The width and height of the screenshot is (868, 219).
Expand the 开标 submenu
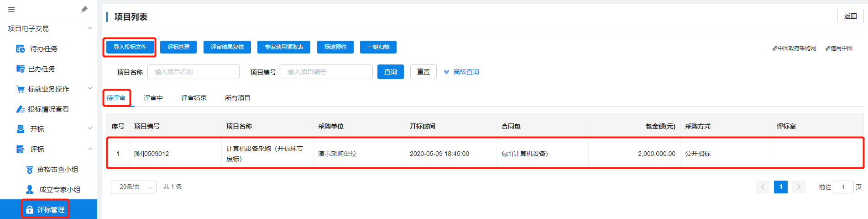(x=90, y=129)
